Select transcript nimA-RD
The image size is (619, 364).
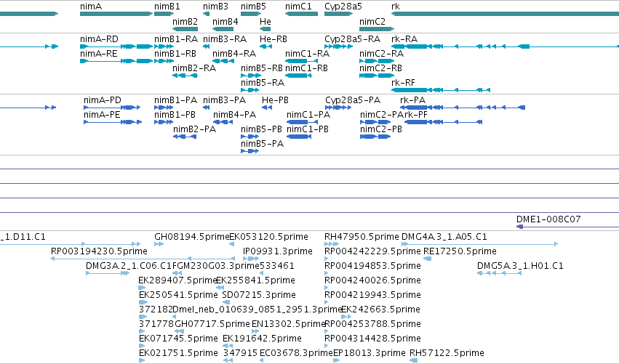coord(99,39)
